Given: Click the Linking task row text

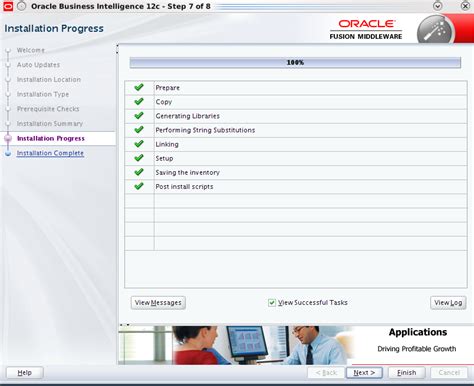Looking at the screenshot, I should pyautogui.click(x=167, y=144).
